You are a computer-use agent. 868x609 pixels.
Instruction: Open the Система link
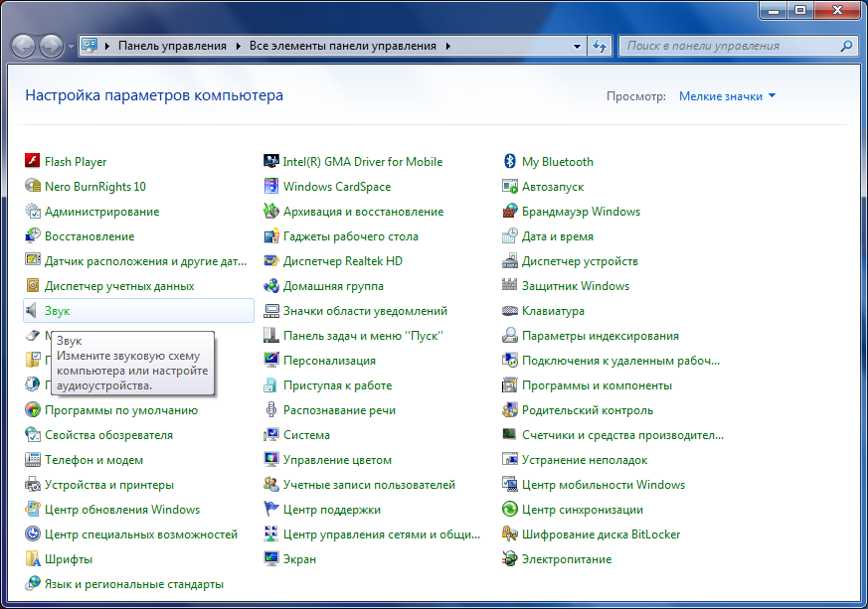[306, 435]
